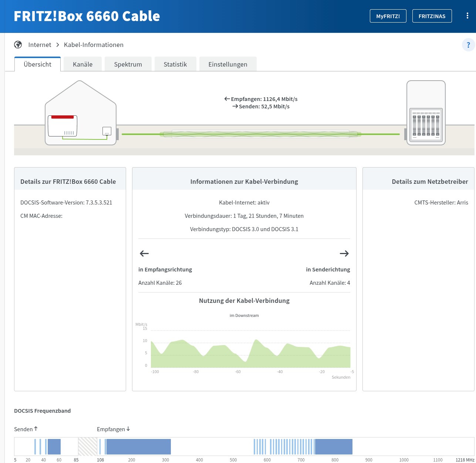Viewport: 476px width, 463px height.
Task: Go to Internet breadcrumb link
Action: (40, 45)
